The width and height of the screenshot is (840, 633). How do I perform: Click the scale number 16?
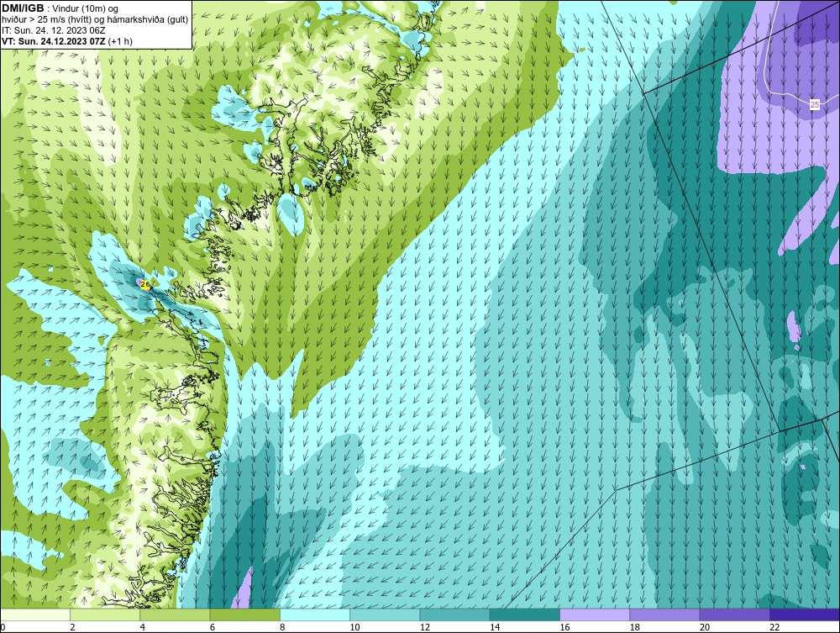(564, 627)
